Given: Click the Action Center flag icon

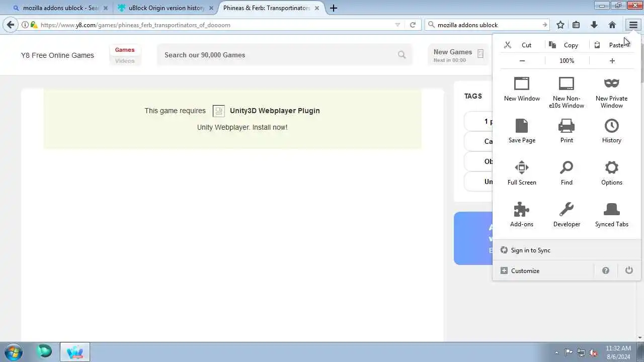Looking at the screenshot, I should point(569,352).
